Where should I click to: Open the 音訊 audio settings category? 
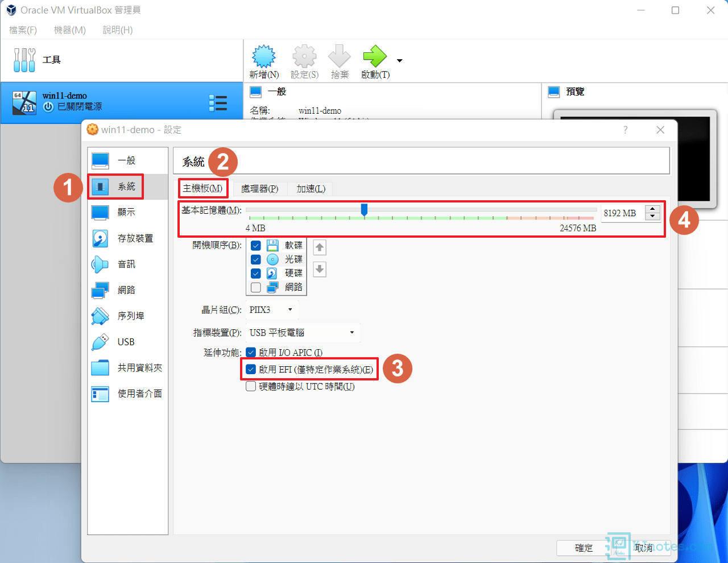(127, 264)
